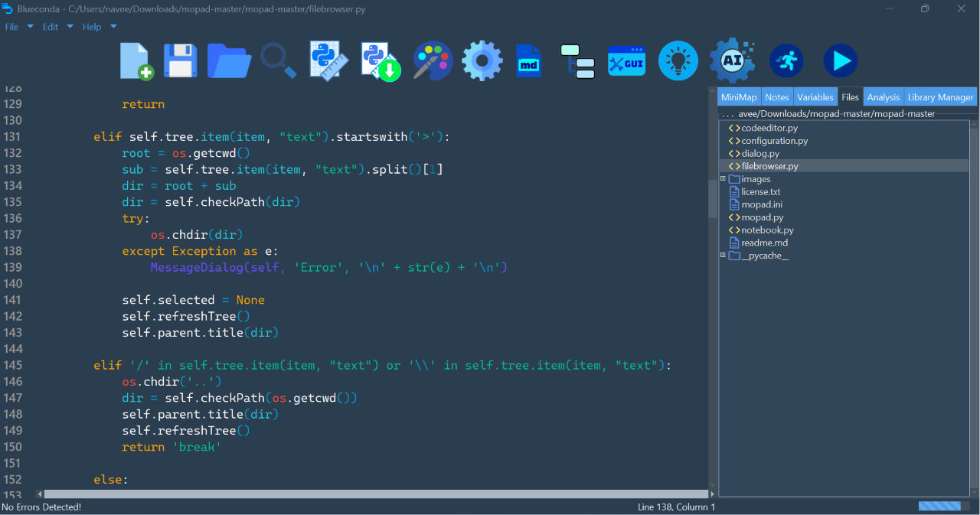This screenshot has height=515, width=980.
Task: Switch to the Variables tab
Action: (815, 97)
